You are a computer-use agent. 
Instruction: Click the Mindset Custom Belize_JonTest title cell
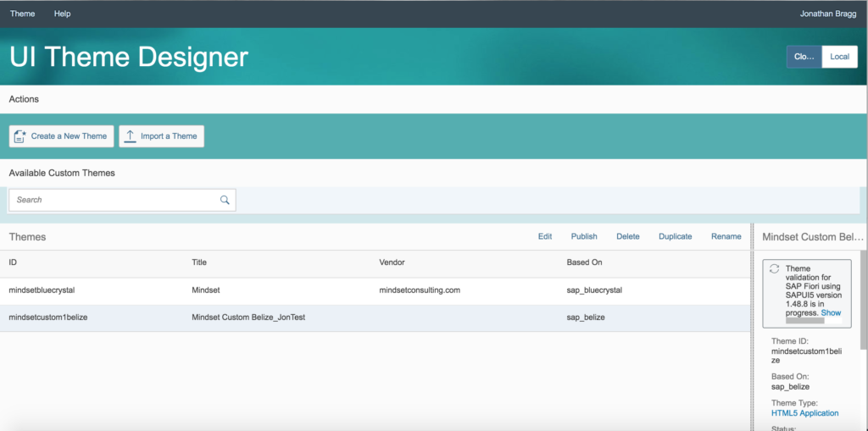248,318
